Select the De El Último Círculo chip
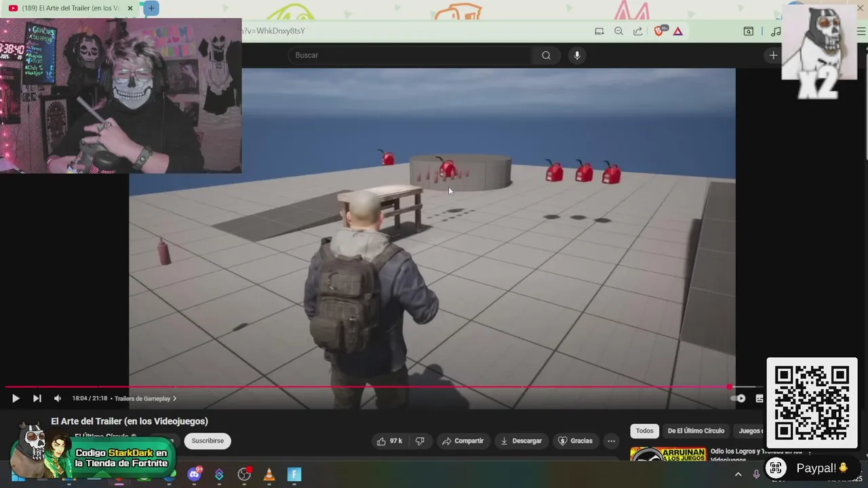 696,431
